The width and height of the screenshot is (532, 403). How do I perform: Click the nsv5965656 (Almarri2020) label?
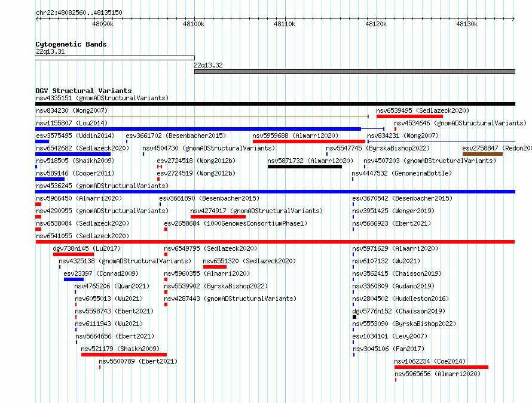click(438, 374)
